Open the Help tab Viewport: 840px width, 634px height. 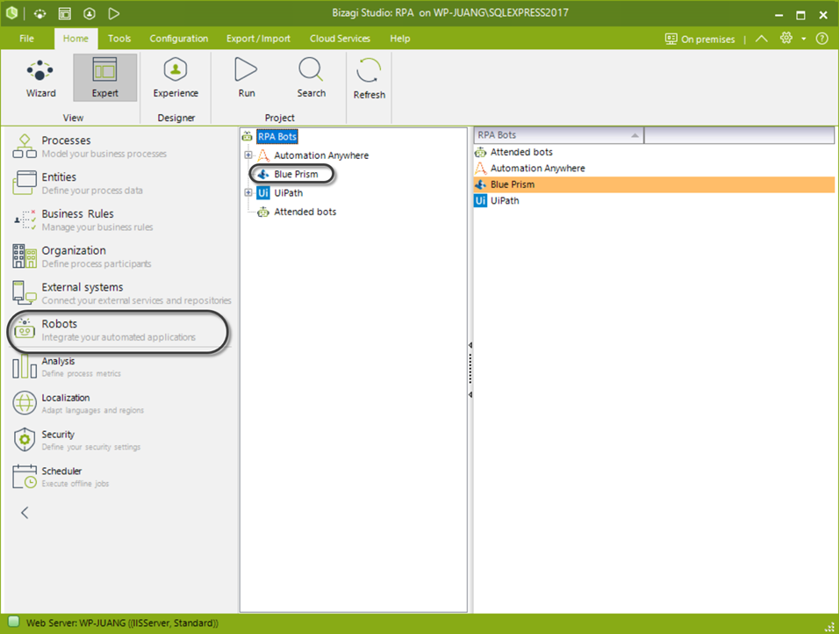pos(399,39)
